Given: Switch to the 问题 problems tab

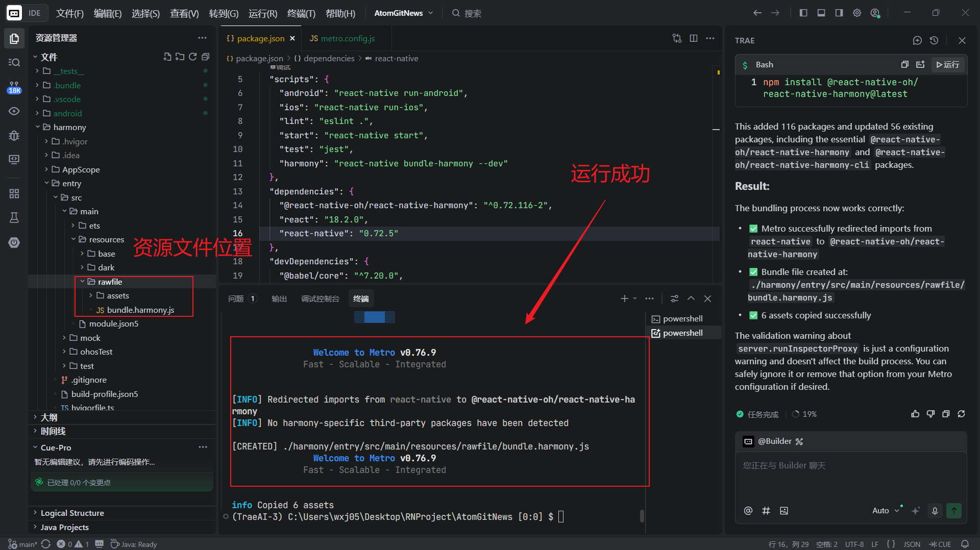Looking at the screenshot, I should tap(242, 298).
